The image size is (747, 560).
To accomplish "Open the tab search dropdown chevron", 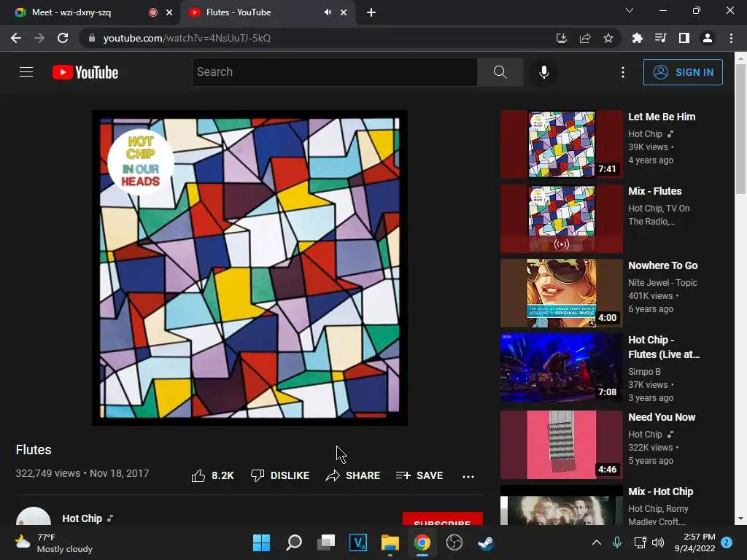I will coord(630,10).
